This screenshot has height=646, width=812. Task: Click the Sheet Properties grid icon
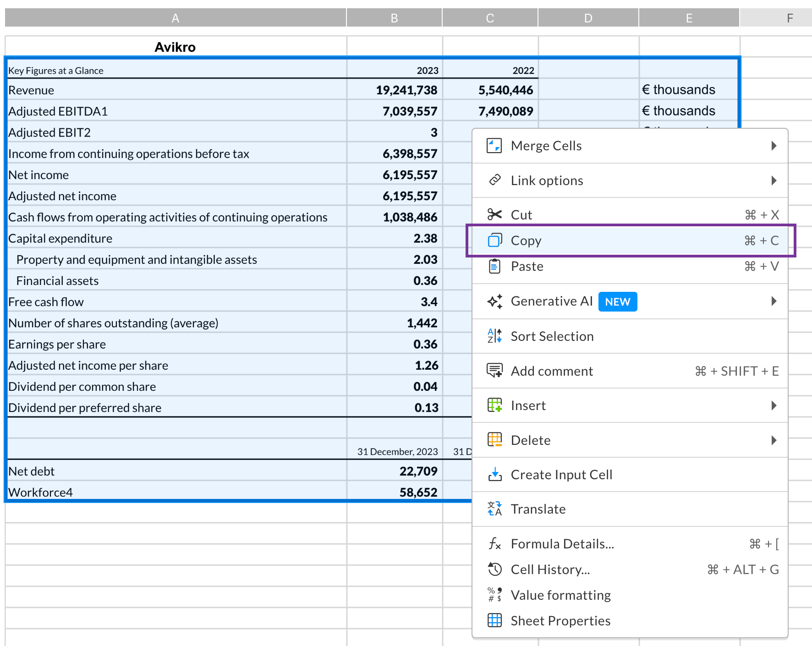[x=494, y=620]
